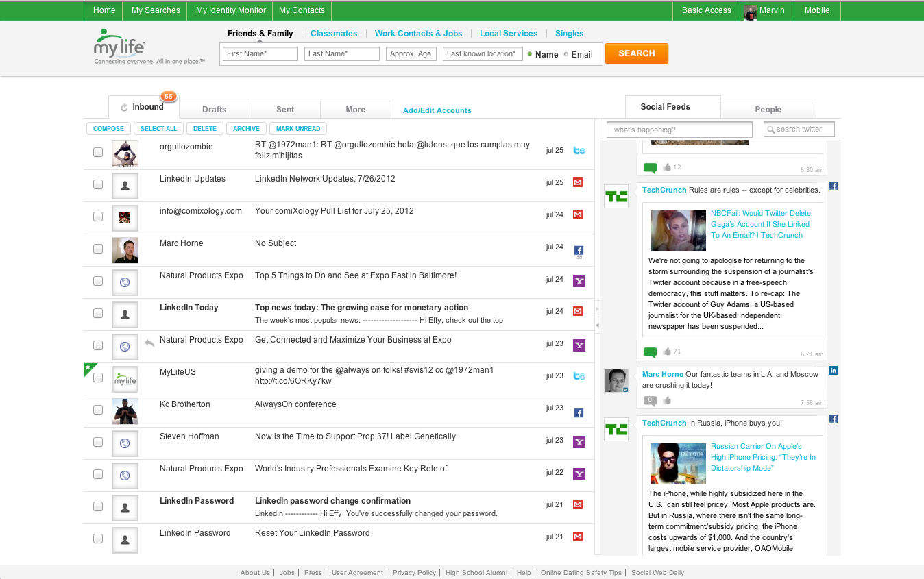The image size is (924, 579).
Task: Click Yahoo icon on World's Industry Professionals row
Action: 579,474
